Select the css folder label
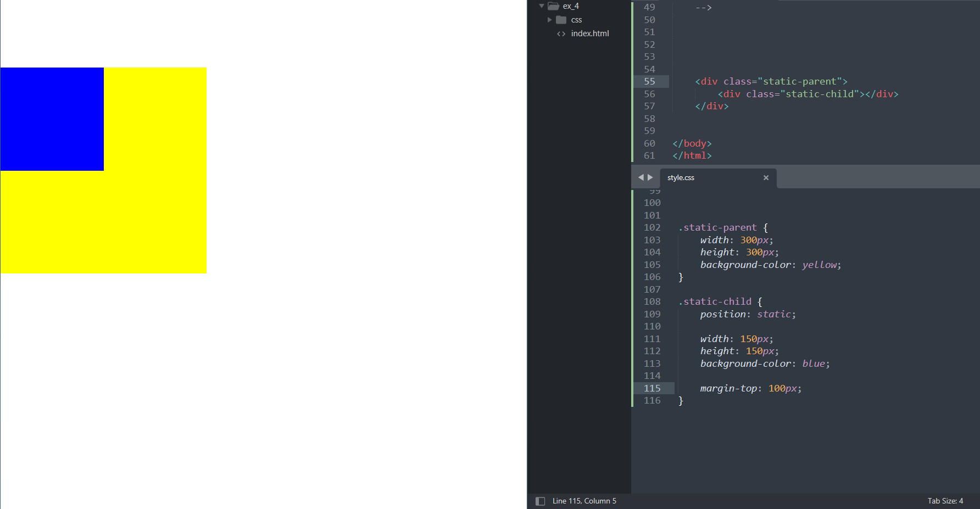980x509 pixels. tap(576, 20)
